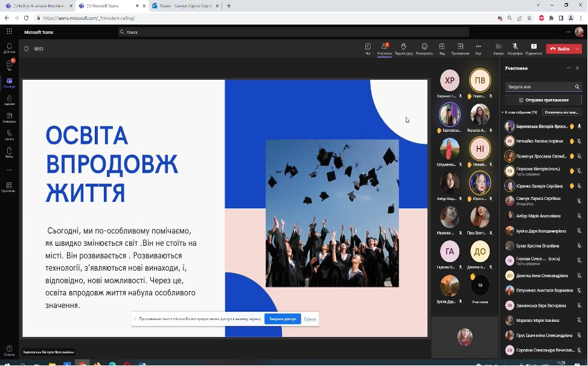Open the Вид view layout options
This screenshot has height=366, width=588.
(x=442, y=49)
